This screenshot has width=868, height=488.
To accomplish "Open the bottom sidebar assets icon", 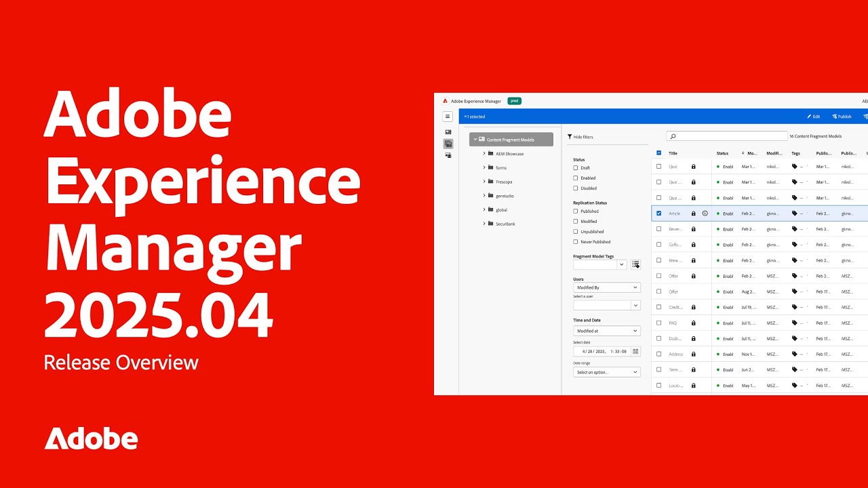I will pos(448,155).
